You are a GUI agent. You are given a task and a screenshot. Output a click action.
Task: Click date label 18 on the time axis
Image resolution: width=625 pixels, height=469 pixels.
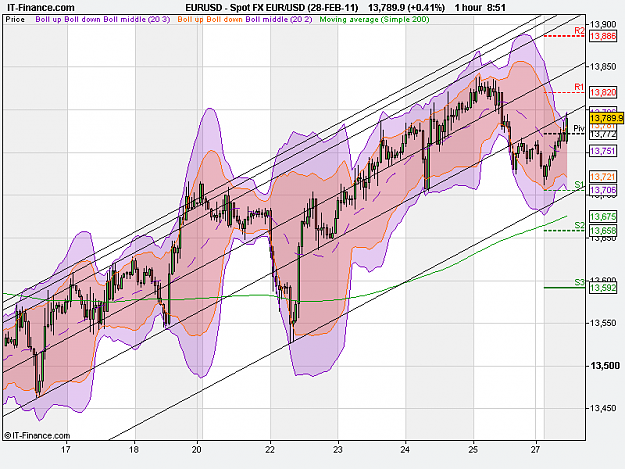tap(134, 449)
